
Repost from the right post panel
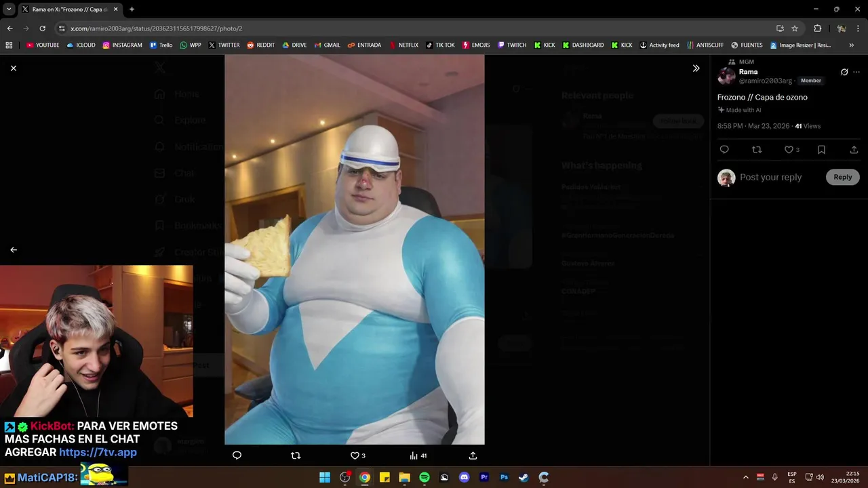point(757,150)
